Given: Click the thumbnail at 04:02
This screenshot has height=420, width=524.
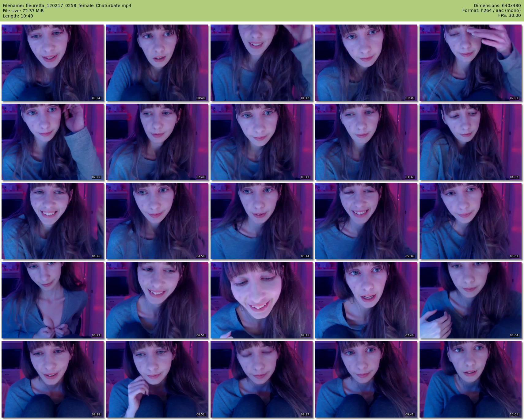Looking at the screenshot, I should point(471,142).
